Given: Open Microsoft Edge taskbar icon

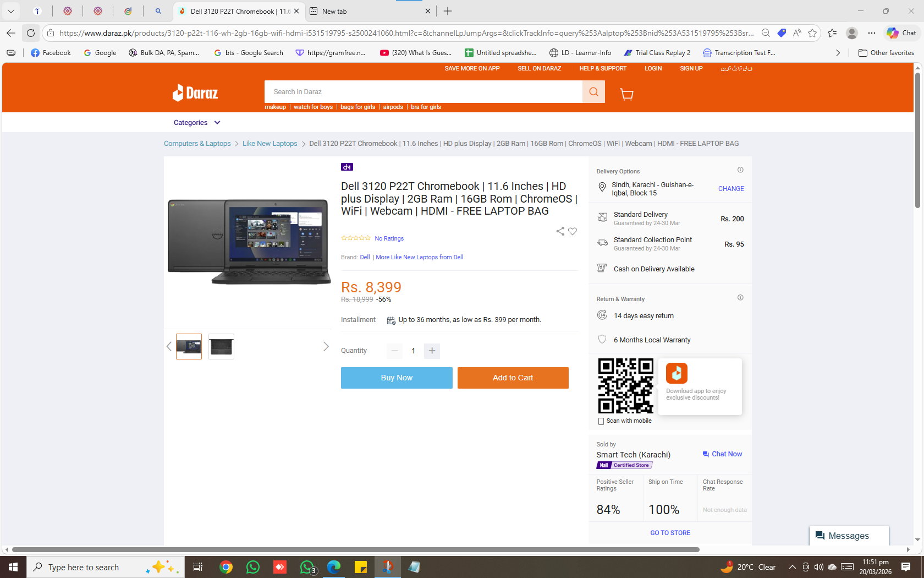Looking at the screenshot, I should [x=334, y=567].
